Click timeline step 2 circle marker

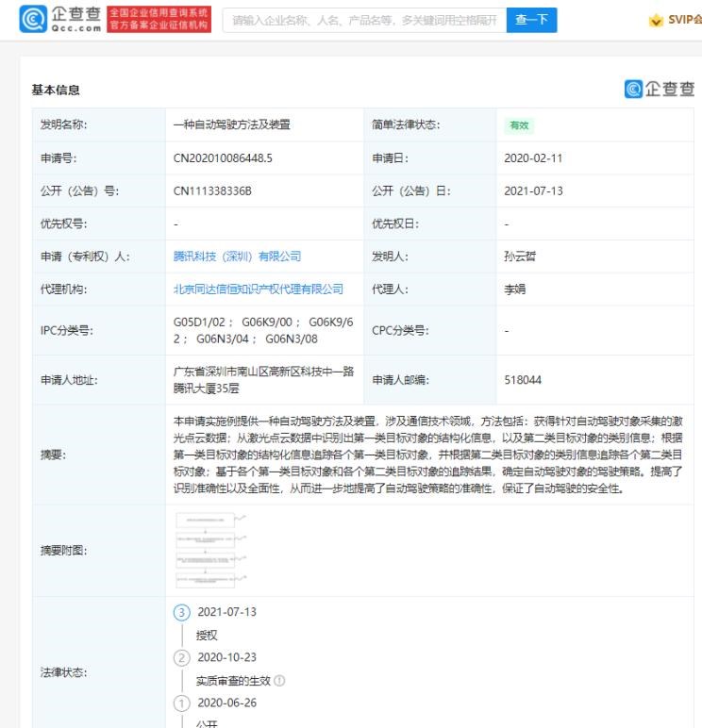[182, 658]
